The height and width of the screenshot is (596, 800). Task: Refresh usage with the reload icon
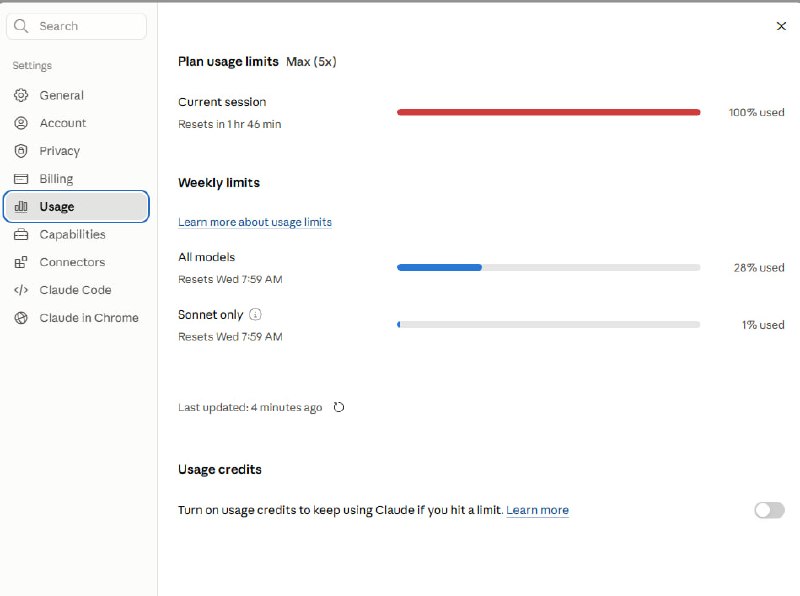[x=339, y=407]
